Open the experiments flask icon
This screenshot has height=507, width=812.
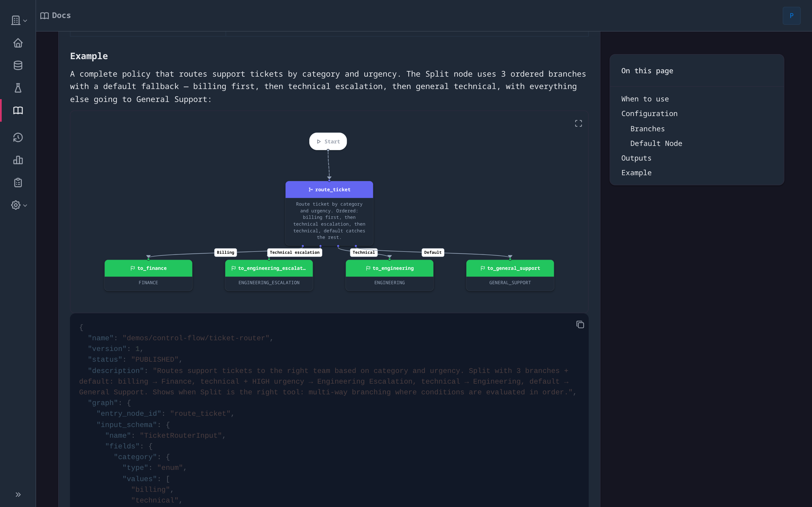(x=18, y=88)
